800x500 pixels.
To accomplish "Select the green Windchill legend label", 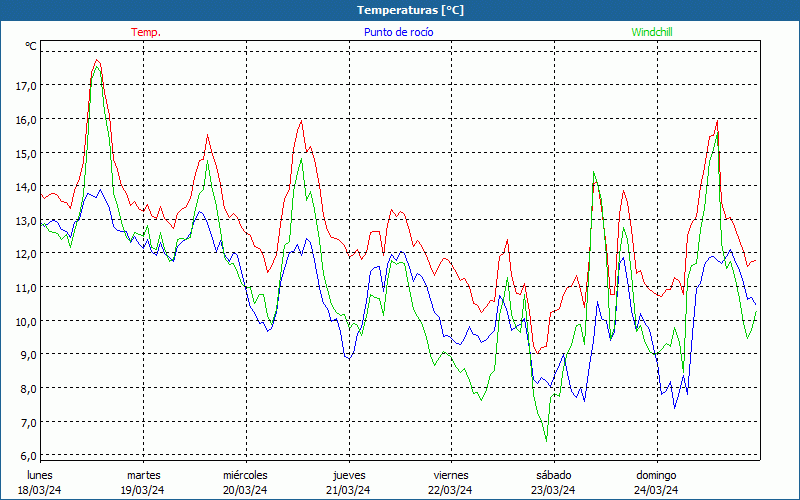I will pyautogui.click(x=652, y=32).
